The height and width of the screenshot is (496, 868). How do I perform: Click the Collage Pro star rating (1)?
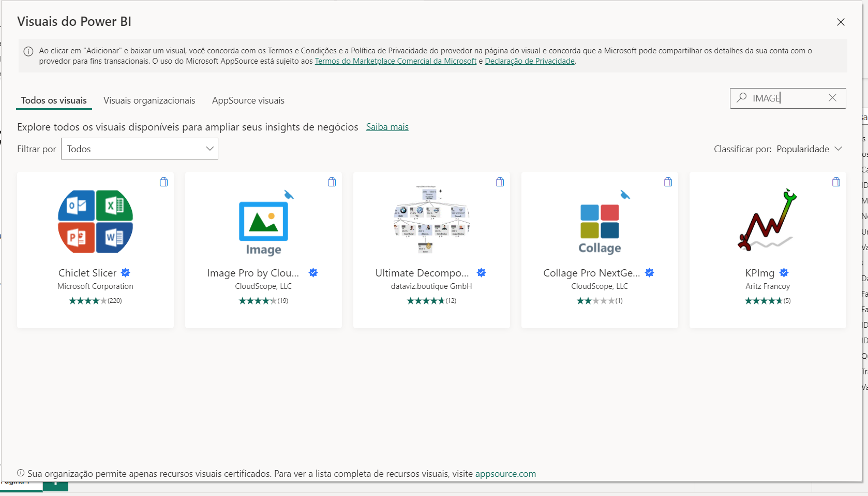coord(600,301)
